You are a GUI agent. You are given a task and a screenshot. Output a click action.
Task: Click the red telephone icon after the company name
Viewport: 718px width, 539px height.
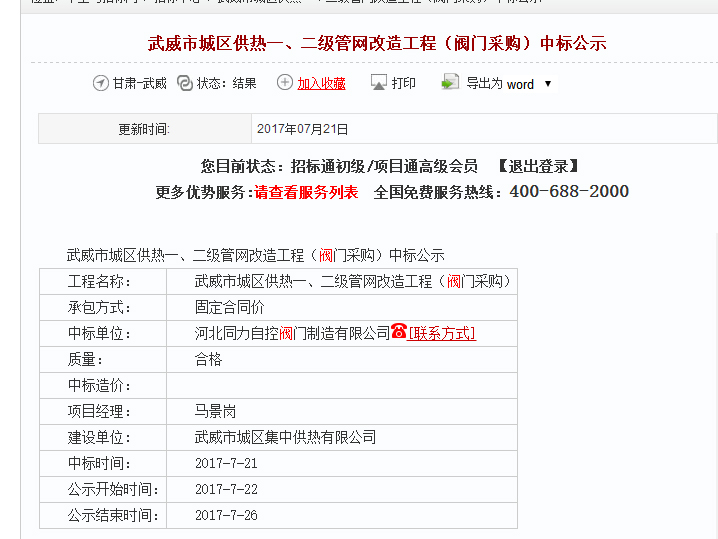point(399,332)
